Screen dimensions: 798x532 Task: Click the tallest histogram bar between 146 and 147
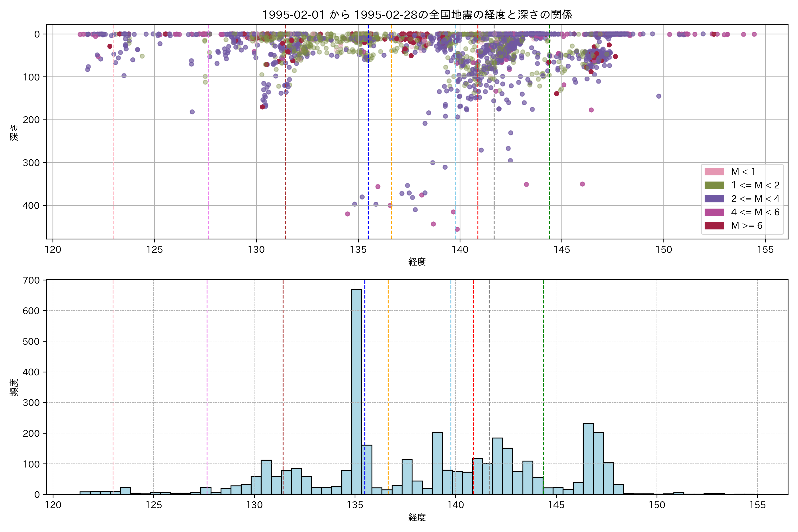click(588, 459)
